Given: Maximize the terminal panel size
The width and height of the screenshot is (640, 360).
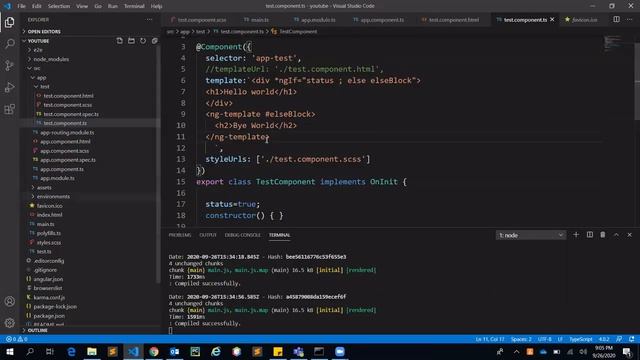Looking at the screenshot, I should (616, 235).
